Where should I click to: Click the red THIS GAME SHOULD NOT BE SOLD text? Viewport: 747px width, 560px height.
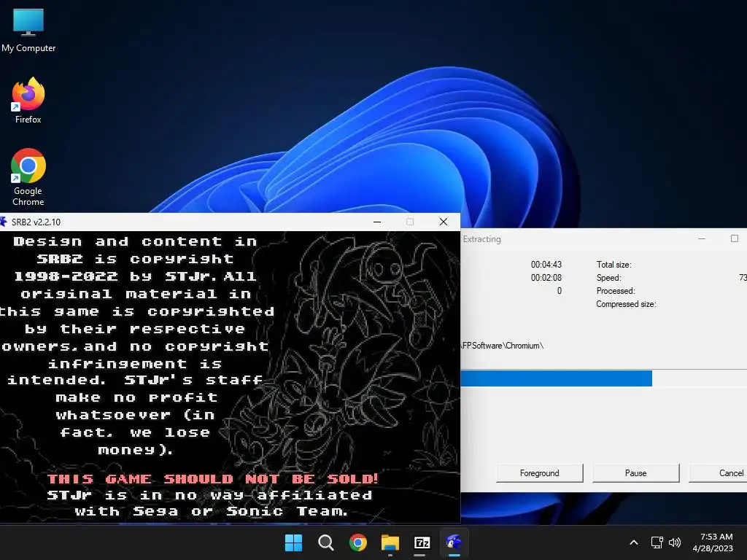pyautogui.click(x=212, y=478)
